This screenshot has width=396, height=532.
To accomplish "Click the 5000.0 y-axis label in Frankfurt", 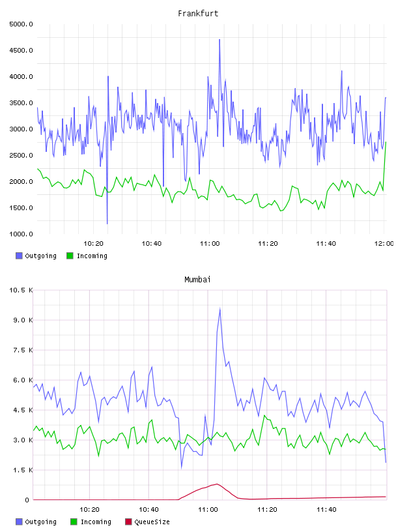I will pyautogui.click(x=21, y=24).
